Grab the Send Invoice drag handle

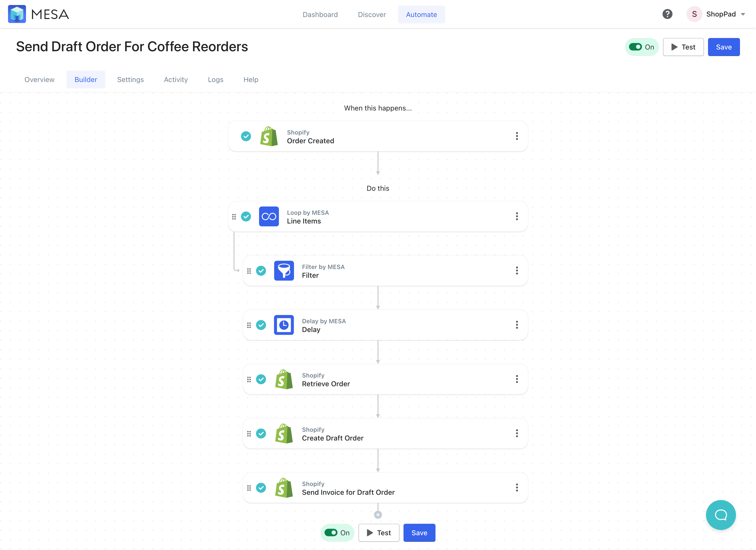pos(249,488)
